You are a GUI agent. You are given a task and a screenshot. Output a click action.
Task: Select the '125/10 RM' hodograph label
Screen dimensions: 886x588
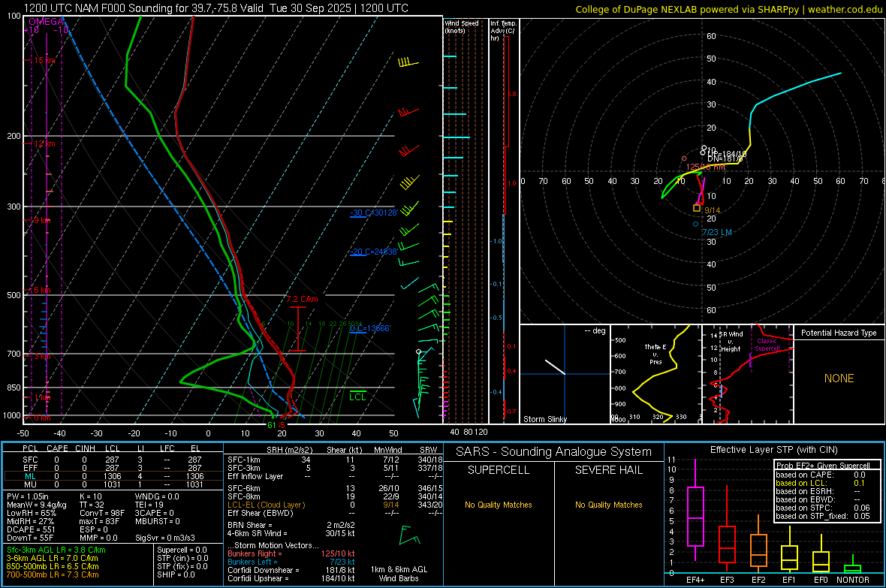(705, 167)
